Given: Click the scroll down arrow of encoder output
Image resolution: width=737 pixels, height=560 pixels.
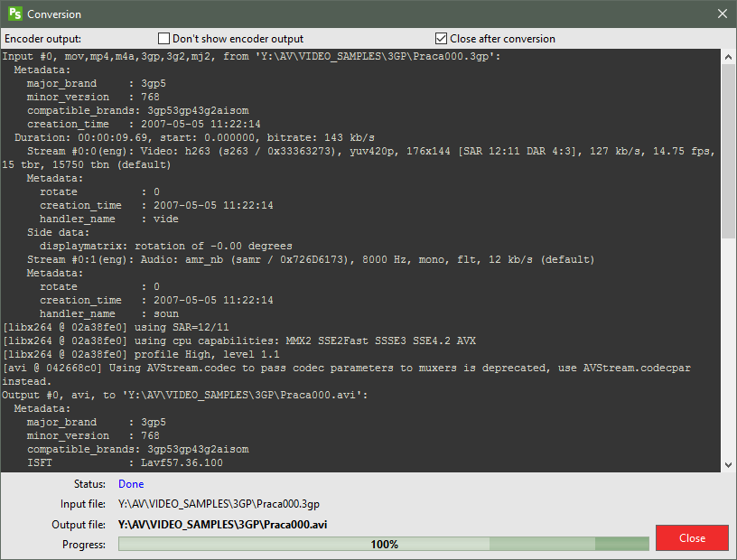Looking at the screenshot, I should [728, 464].
